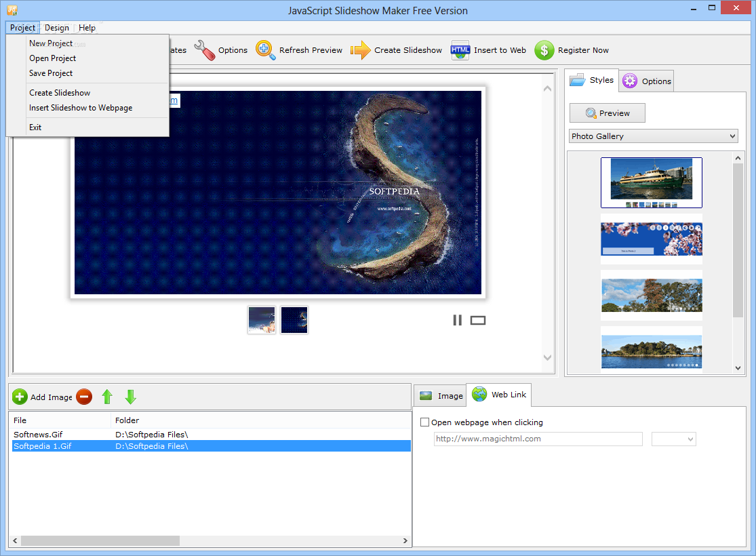Toggle fullscreen rectangle button in preview
The height and width of the screenshot is (556, 756).
478,320
